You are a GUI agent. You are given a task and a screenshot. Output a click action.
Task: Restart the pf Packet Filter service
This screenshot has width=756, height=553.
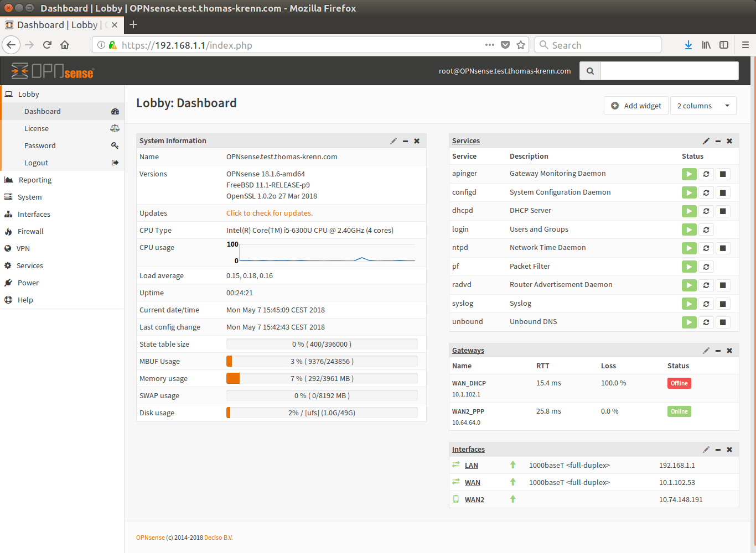(706, 267)
